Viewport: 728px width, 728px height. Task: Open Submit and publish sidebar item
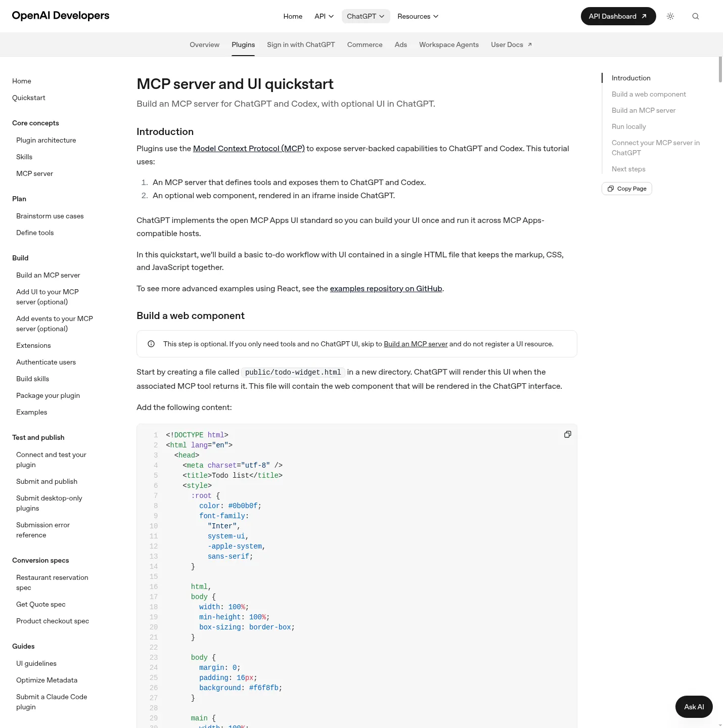pyautogui.click(x=47, y=481)
